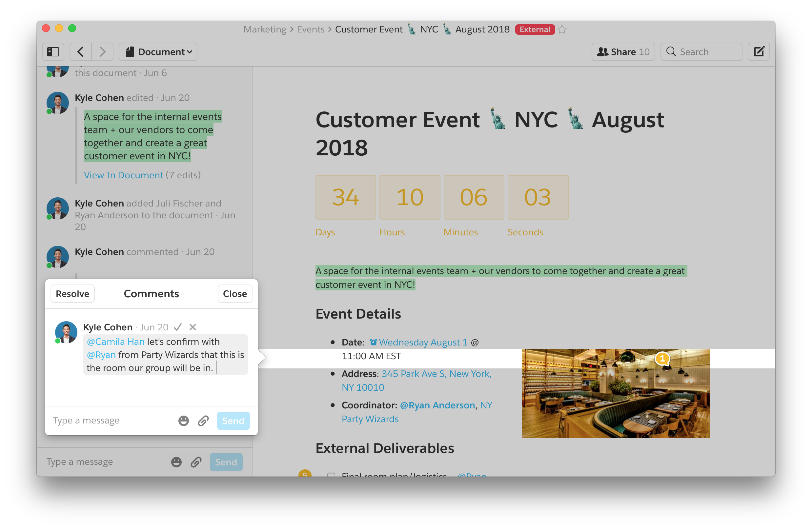812x529 pixels.
Task: Click the sidebar Type a message field
Action: pos(106,462)
